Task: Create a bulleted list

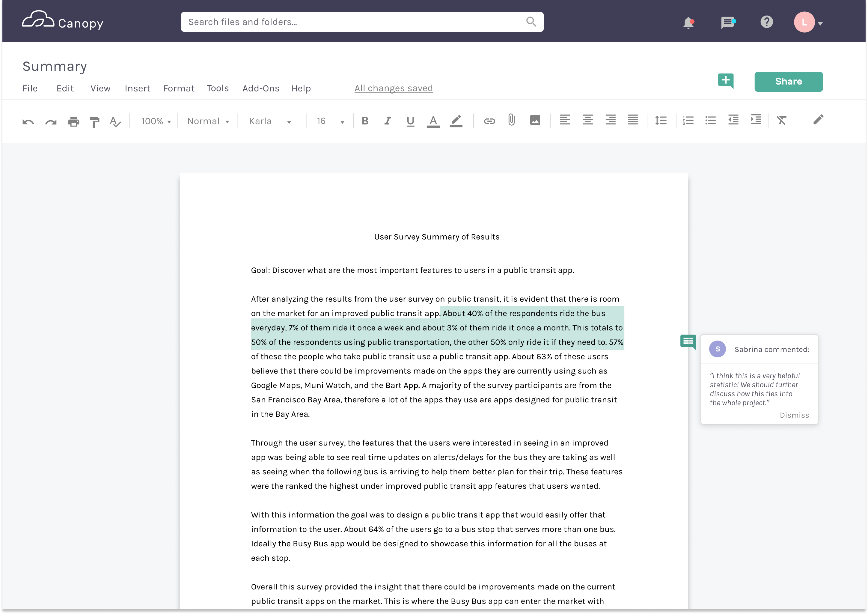Action: pyautogui.click(x=710, y=120)
